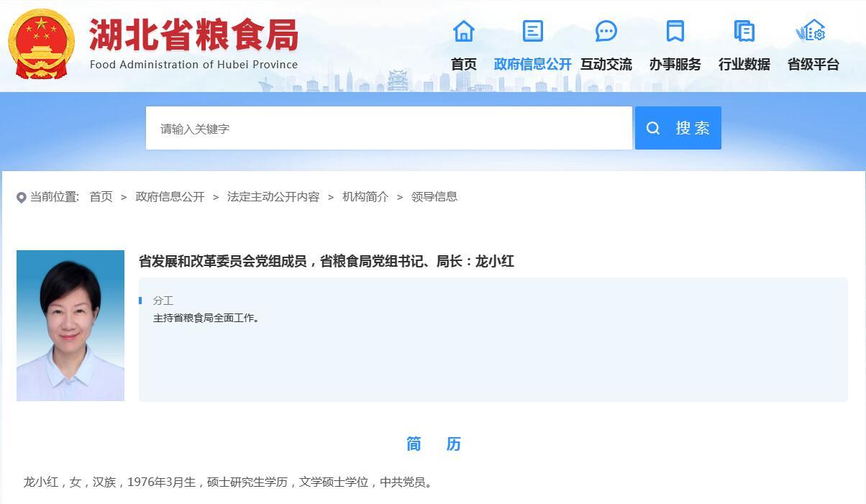The width and height of the screenshot is (866, 504).
Task: Click the 湖北省粮食局 site title
Action: (195, 34)
